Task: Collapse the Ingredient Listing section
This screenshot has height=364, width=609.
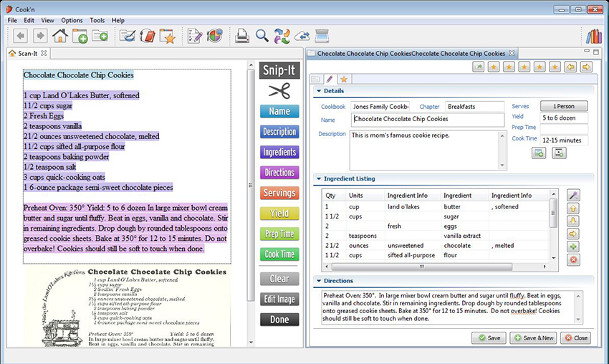Action: point(319,178)
